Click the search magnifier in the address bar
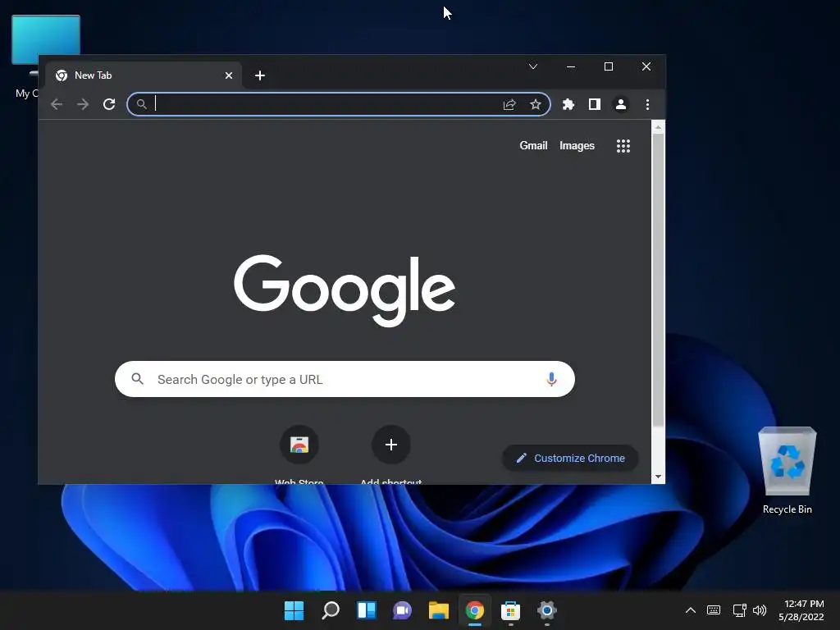 141,104
